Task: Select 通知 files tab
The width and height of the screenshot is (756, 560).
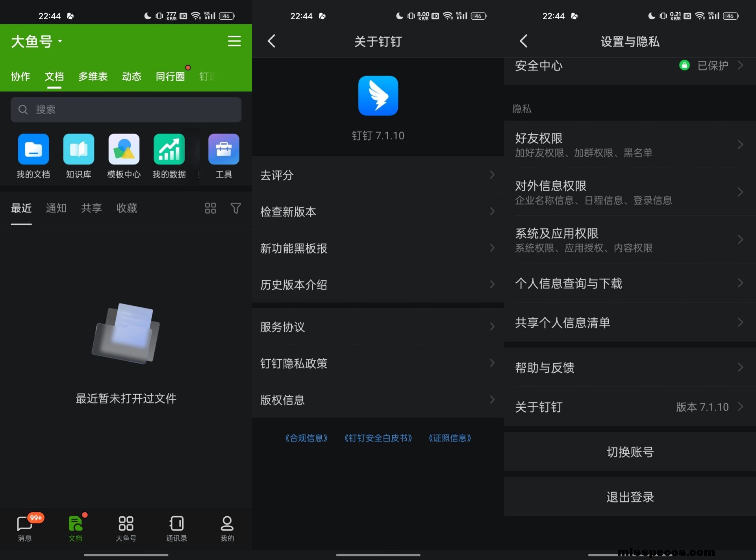Action: (x=56, y=208)
